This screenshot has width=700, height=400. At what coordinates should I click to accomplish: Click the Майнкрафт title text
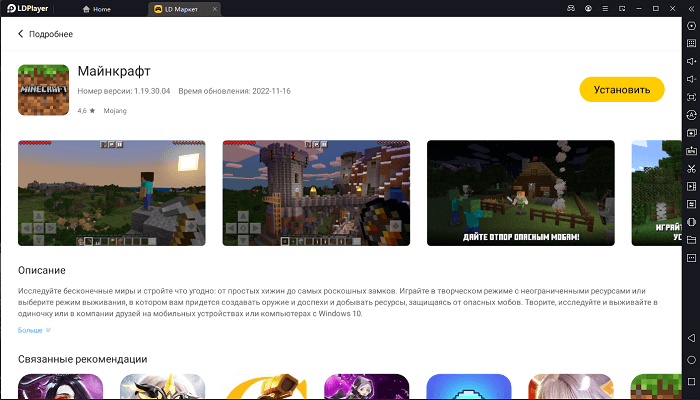(x=114, y=71)
